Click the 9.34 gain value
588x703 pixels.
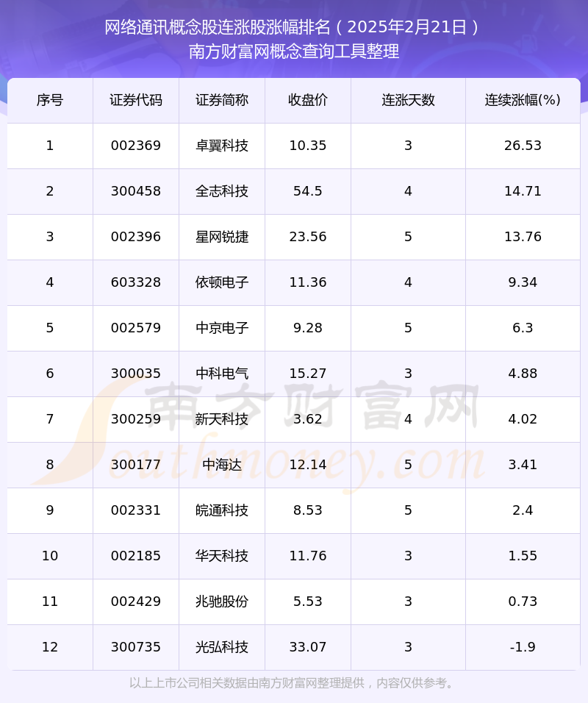point(523,282)
